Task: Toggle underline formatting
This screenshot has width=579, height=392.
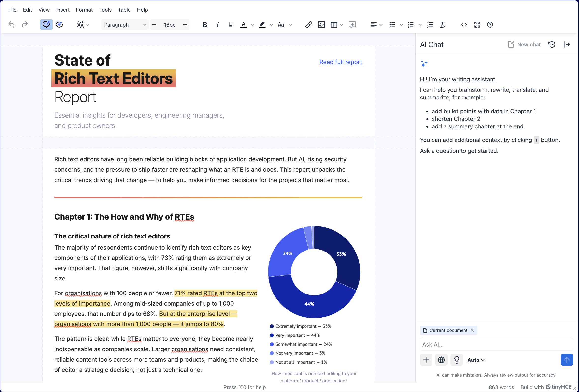Action: click(x=231, y=24)
